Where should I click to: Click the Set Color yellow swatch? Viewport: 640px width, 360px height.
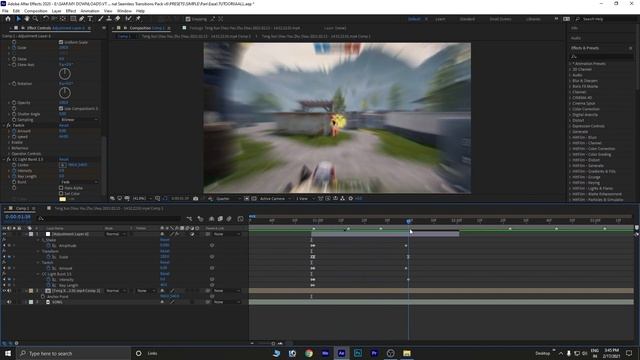click(x=62, y=199)
